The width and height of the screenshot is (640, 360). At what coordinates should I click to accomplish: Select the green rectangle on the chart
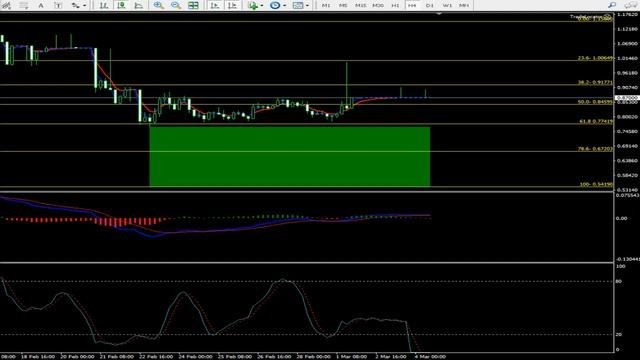pyautogui.click(x=290, y=156)
